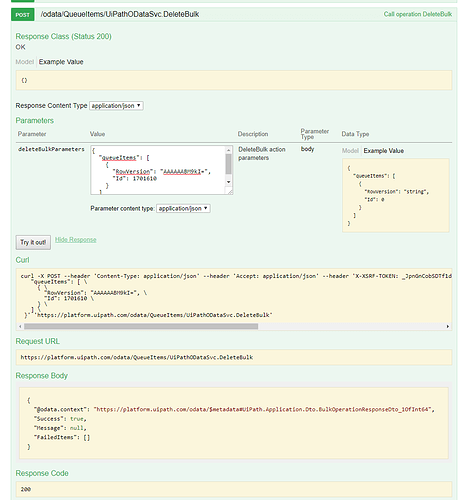Click the Response Class (Status 200) heading
This screenshot has height=500, width=460.
click(63, 36)
